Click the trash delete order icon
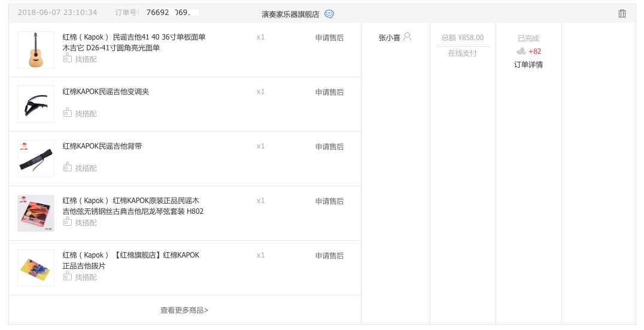 point(622,13)
